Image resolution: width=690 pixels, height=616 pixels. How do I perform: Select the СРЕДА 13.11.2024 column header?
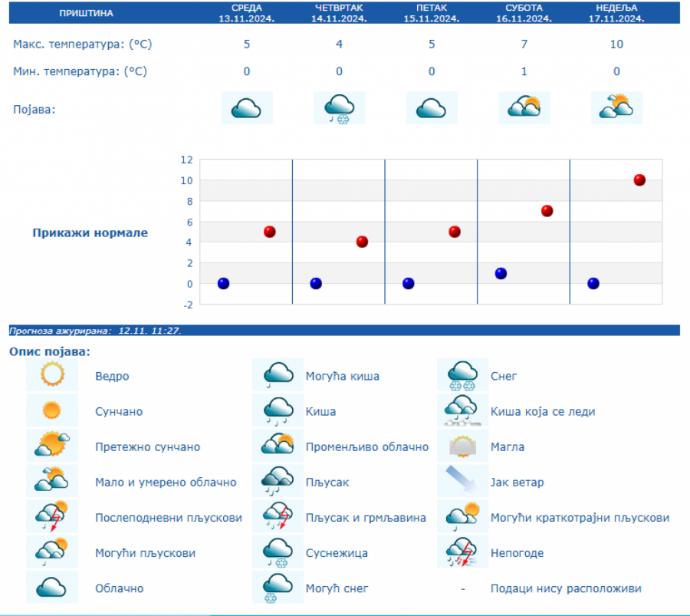pos(247,13)
